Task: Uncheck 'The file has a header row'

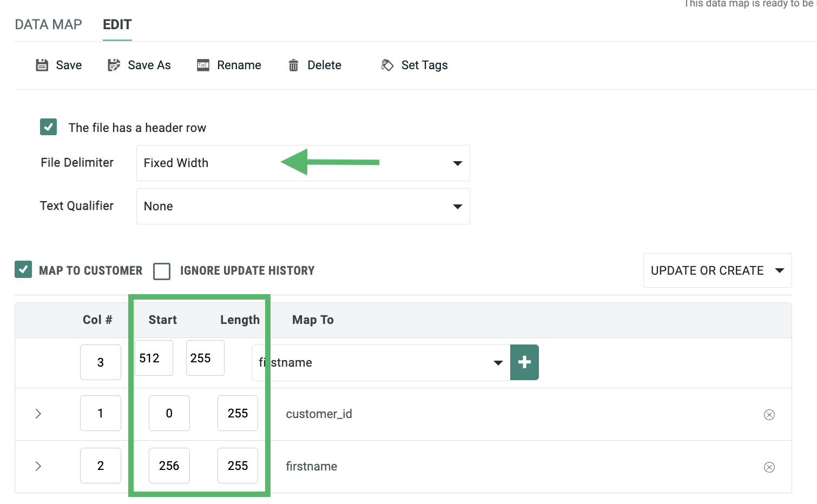Action: (x=49, y=127)
